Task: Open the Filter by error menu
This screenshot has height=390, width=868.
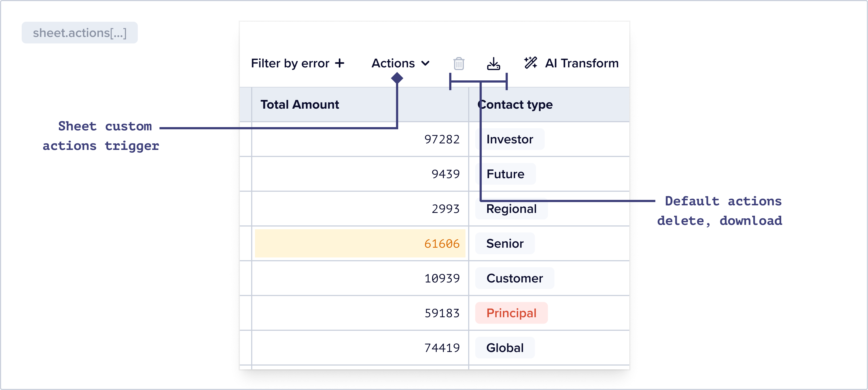Action: [290, 64]
